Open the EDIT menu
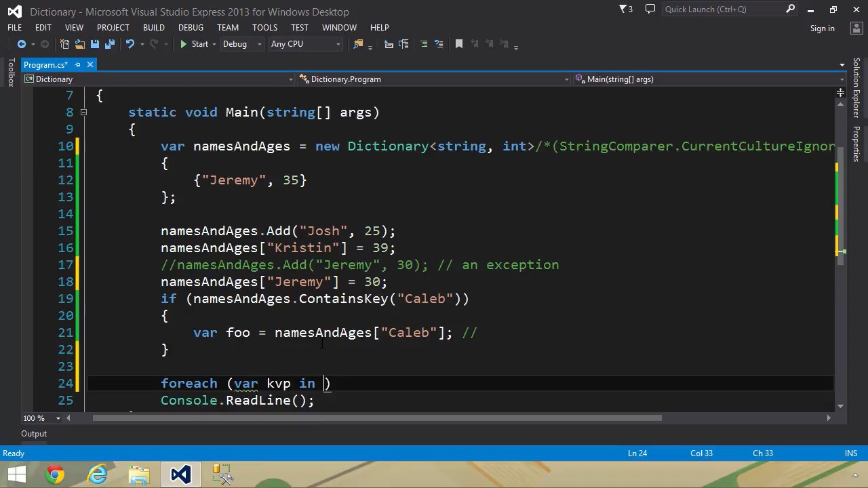The height and width of the screenshot is (488, 868). coord(43,28)
